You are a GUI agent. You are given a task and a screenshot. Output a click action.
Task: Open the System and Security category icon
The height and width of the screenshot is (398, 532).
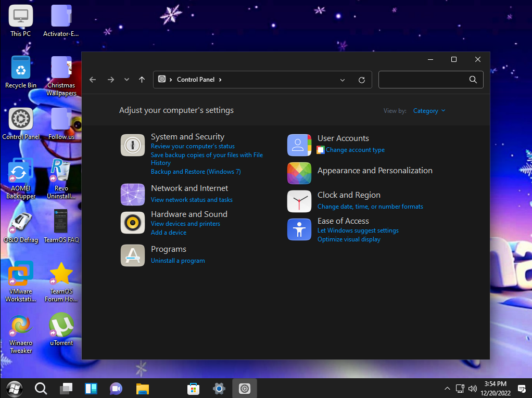click(133, 145)
